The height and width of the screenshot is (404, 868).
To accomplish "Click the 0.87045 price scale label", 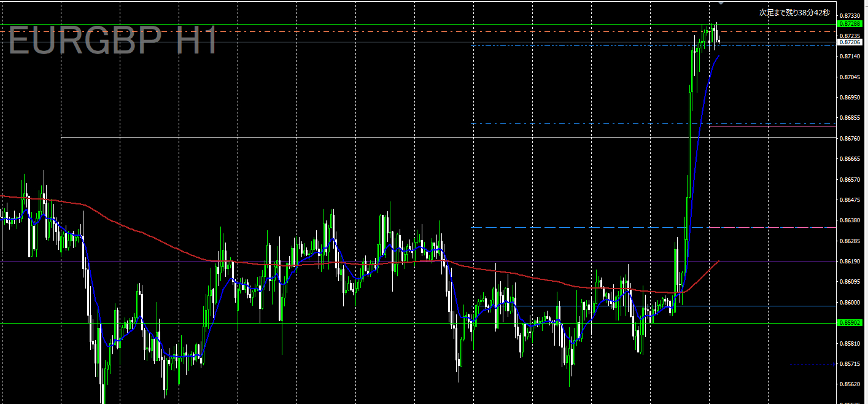I will (x=850, y=77).
